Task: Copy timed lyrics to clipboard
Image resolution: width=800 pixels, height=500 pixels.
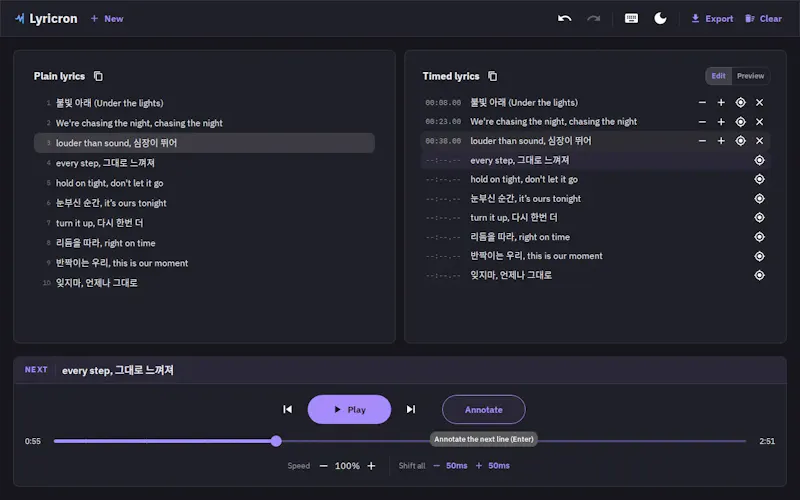Action: [x=492, y=76]
